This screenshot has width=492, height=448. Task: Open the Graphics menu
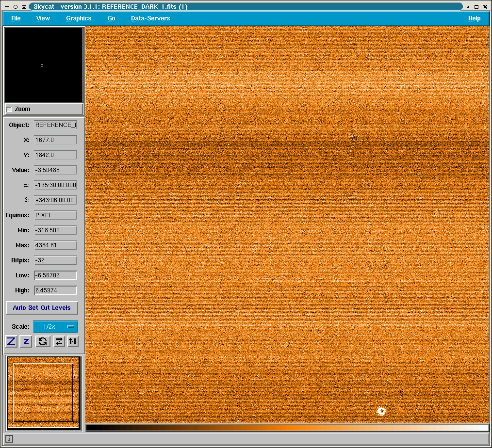(79, 18)
